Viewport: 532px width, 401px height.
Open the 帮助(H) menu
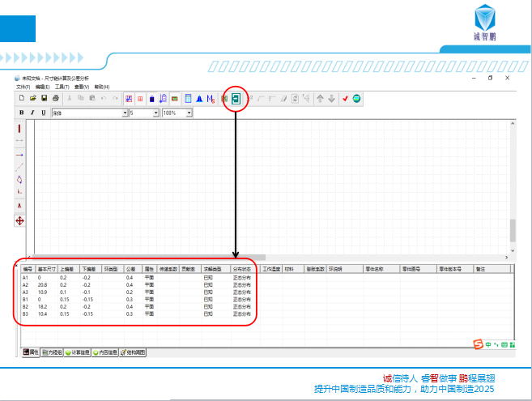(102, 87)
